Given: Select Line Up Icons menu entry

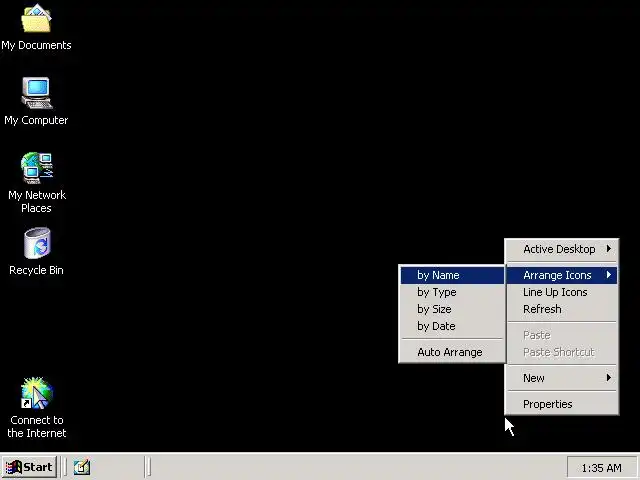Looking at the screenshot, I should 562,292.
